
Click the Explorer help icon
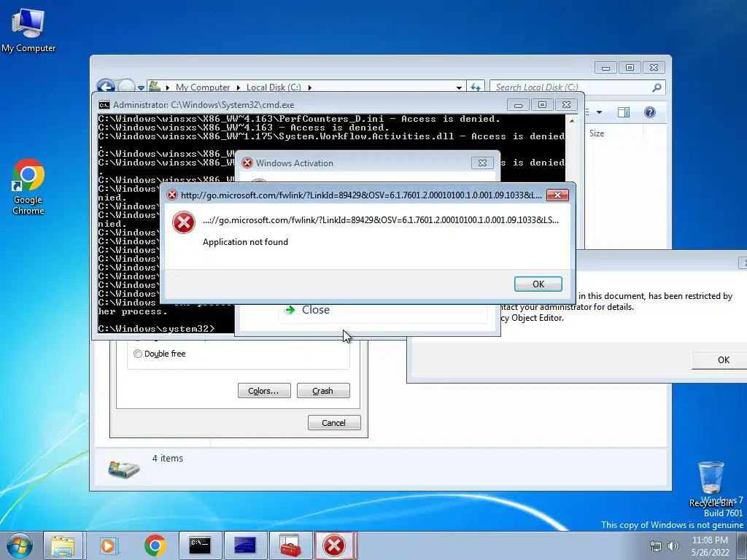650,112
